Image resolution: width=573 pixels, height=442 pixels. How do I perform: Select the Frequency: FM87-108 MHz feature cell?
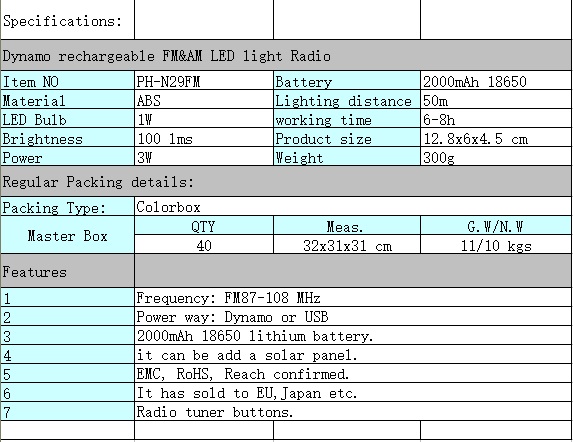[x=353, y=298]
